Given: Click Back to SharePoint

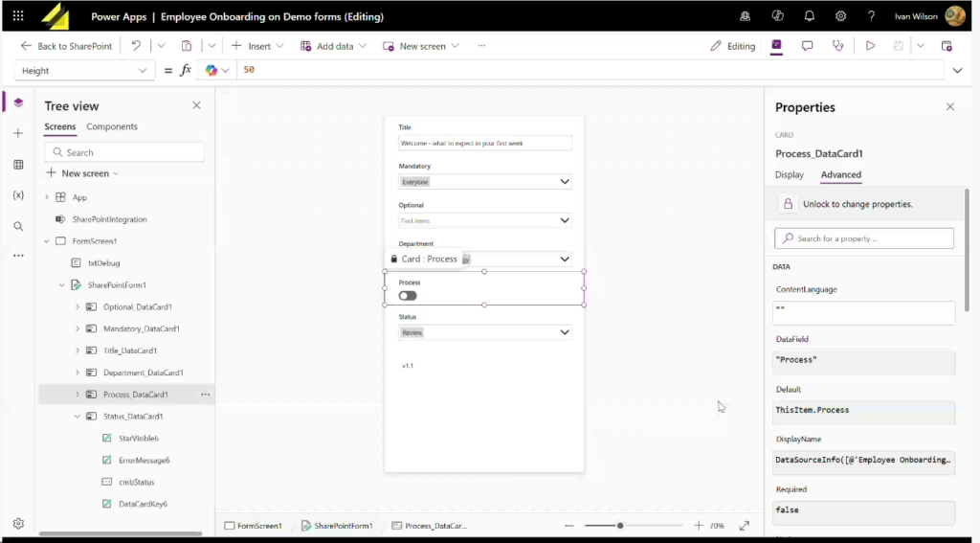Looking at the screenshot, I should tap(66, 46).
